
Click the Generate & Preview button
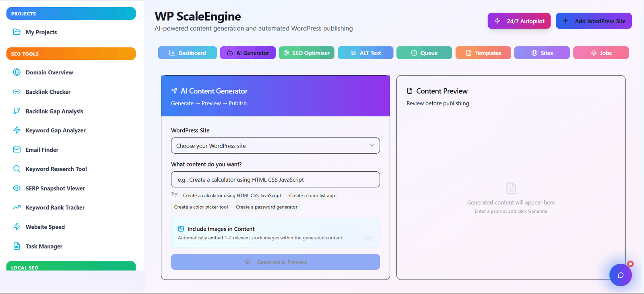click(x=275, y=262)
